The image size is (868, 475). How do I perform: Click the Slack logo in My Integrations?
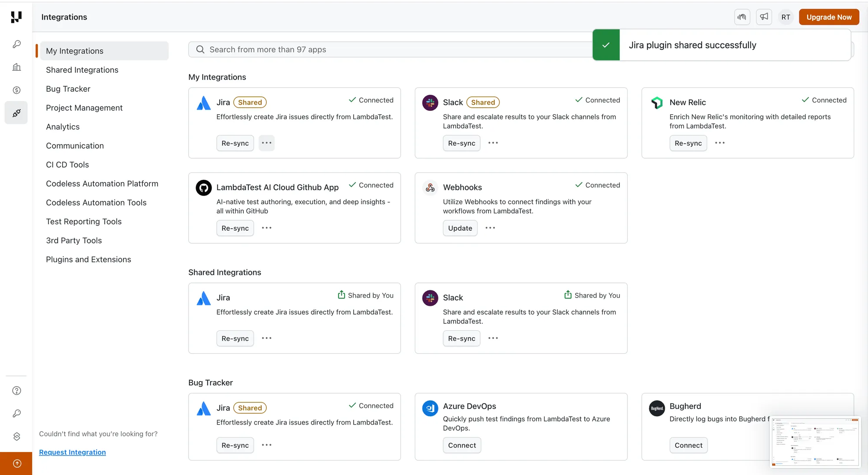430,103
